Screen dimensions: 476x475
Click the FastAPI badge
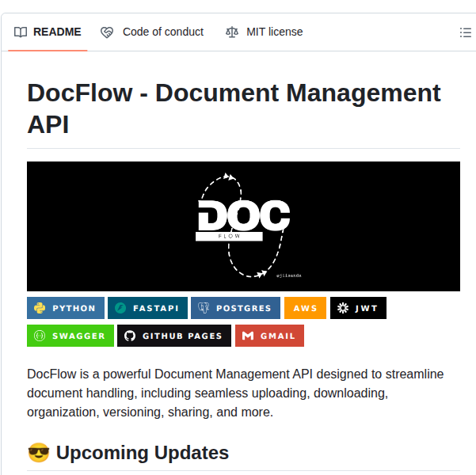click(x=147, y=308)
